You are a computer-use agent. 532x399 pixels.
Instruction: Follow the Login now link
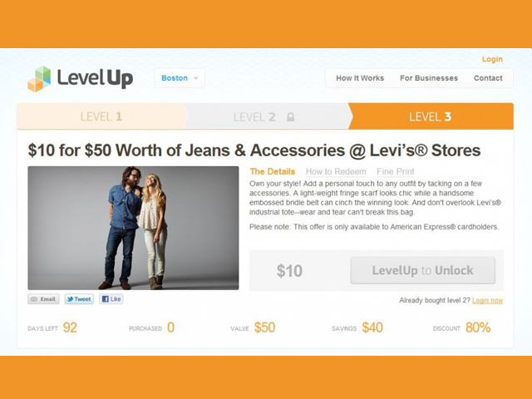pyautogui.click(x=488, y=300)
